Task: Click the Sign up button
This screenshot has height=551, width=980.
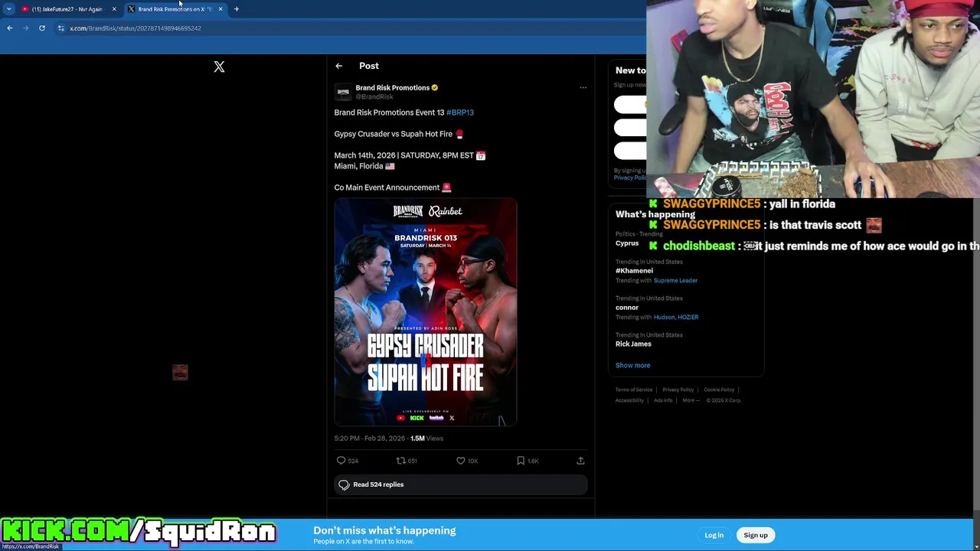Action: click(x=756, y=535)
